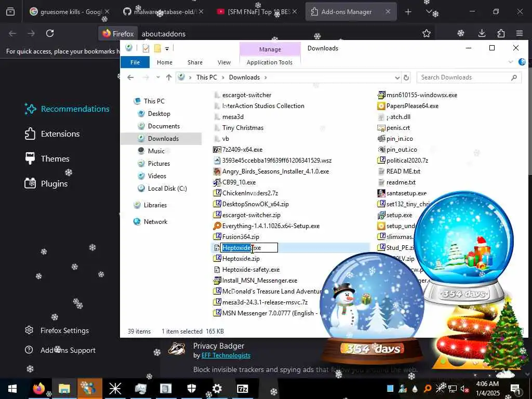Open the File tab in Explorer ribbon
The image size is (532, 399).
click(135, 62)
